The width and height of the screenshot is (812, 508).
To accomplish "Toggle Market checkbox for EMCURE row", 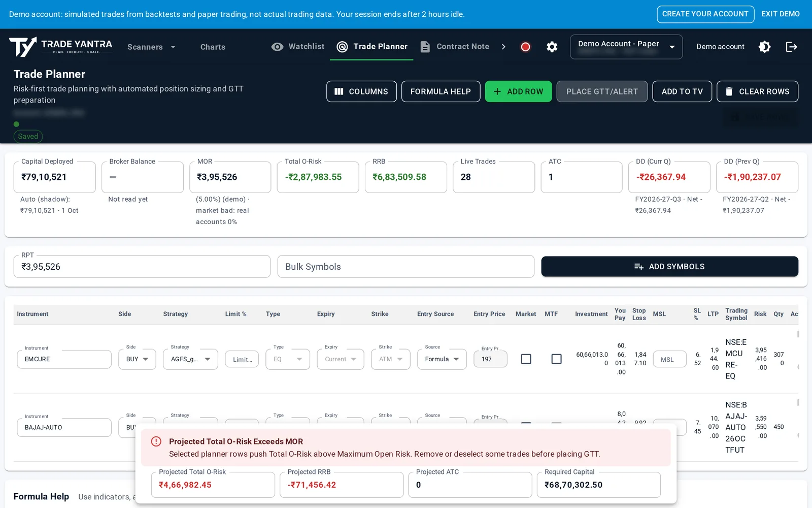I will [526, 359].
